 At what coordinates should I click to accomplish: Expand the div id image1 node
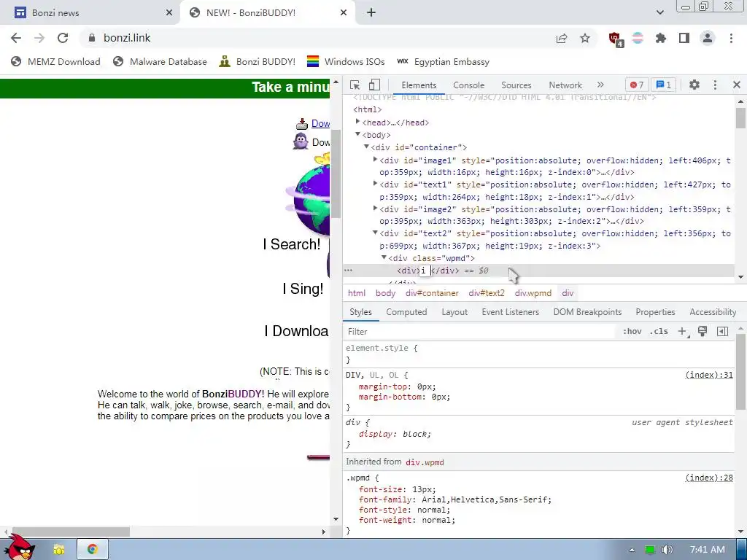click(376, 160)
